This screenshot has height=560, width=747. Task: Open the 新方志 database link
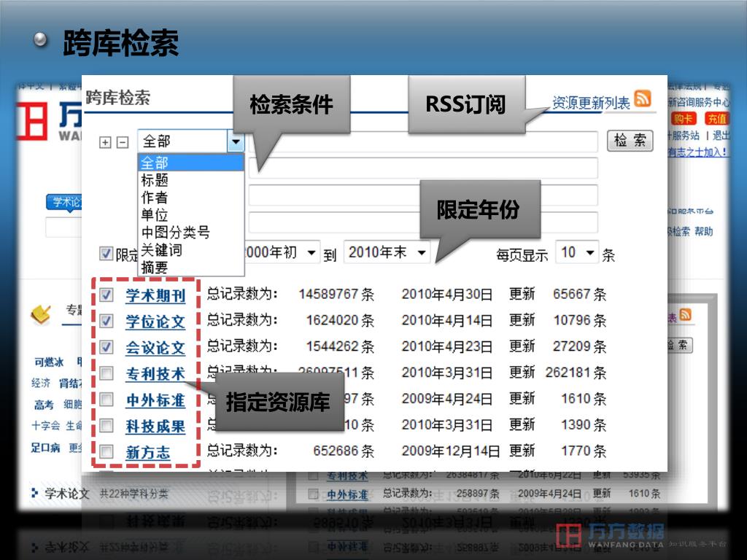coord(147,452)
